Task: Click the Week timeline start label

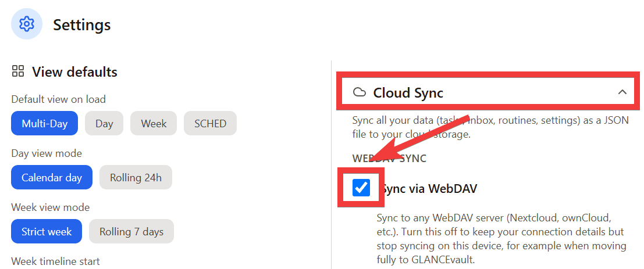Action: [55, 261]
